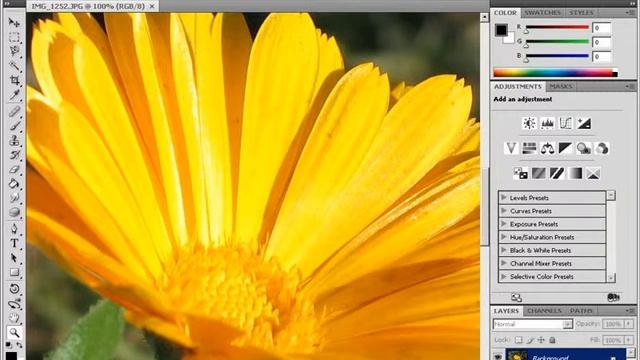
Task: Switch to the Paths tab
Action: coord(581,311)
